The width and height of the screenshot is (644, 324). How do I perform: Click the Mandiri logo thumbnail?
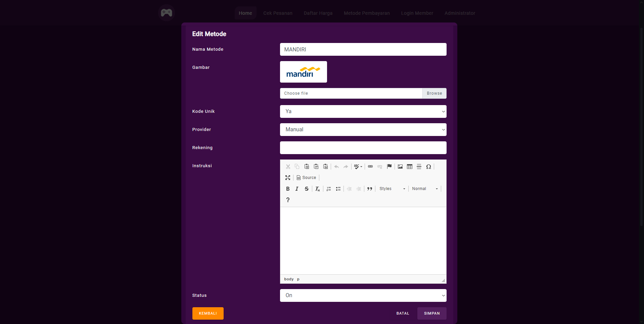pyautogui.click(x=304, y=72)
